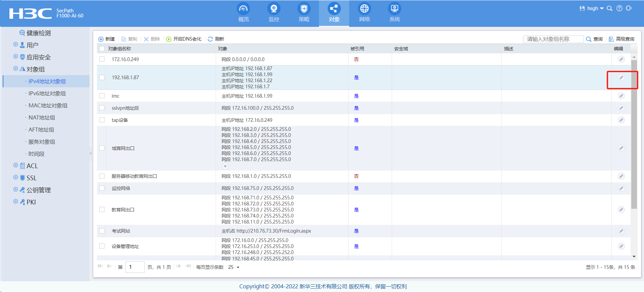
Task: Click the 新建 create button
Action: 106,39
